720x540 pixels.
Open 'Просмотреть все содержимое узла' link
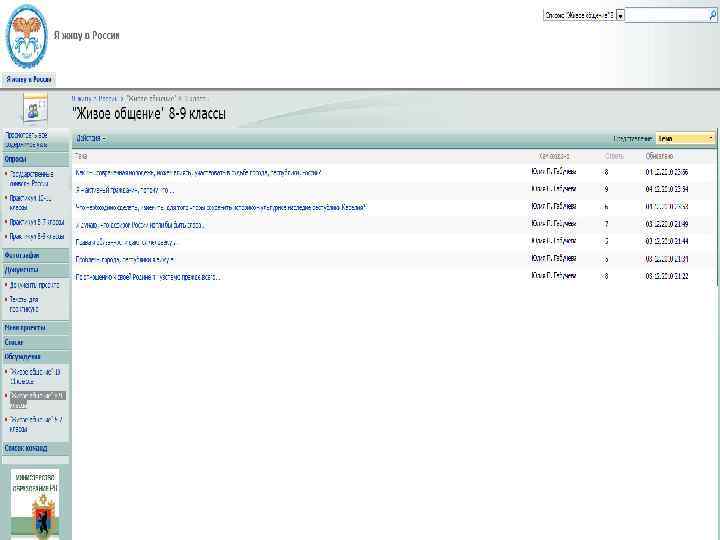tap(27, 140)
